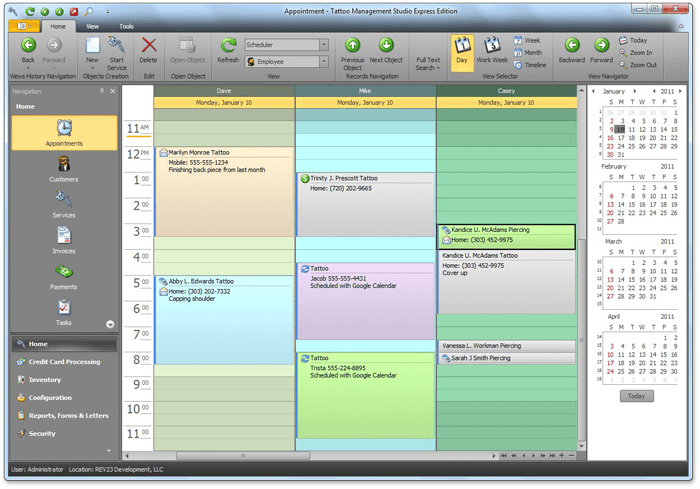This screenshot has height=489, width=700.
Task: Pin the Navigation panel
Action: point(102,91)
